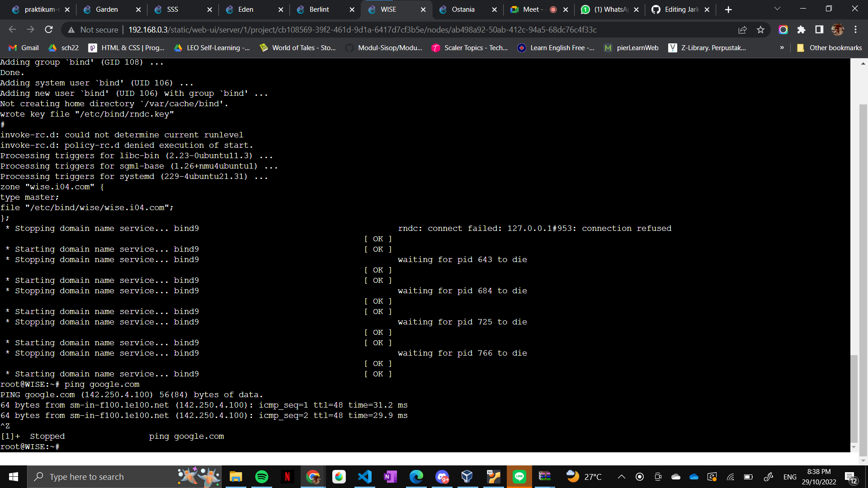
Task: Go back using the back arrow icon
Action: click(x=12, y=29)
